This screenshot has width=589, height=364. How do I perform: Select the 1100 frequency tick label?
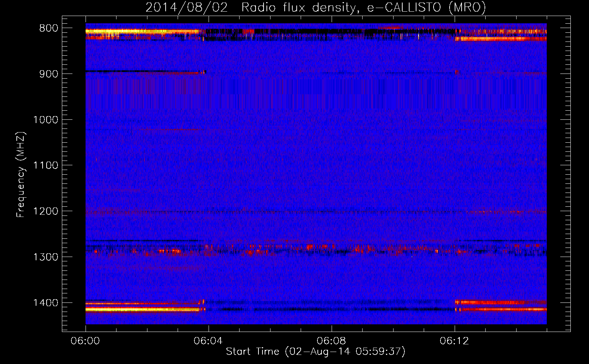coord(46,166)
